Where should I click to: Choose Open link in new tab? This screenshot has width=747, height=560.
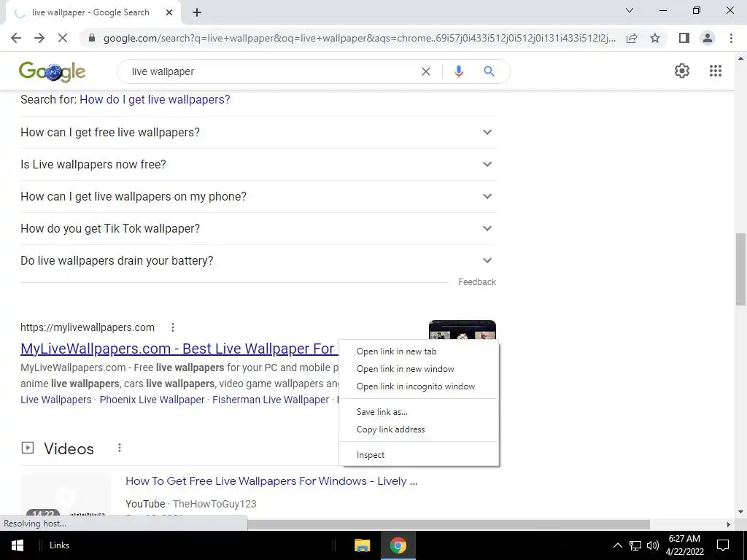419,351
